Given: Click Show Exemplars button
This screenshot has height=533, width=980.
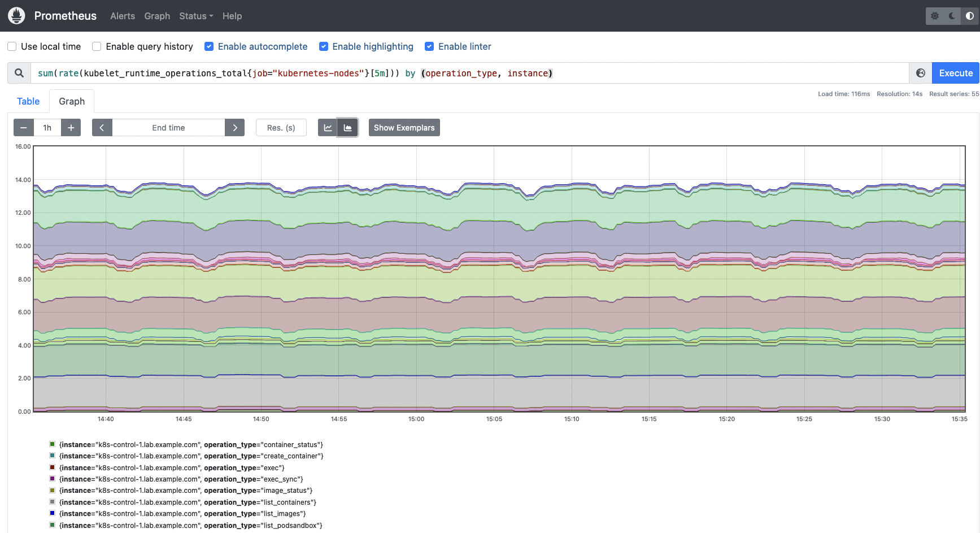Looking at the screenshot, I should point(404,128).
